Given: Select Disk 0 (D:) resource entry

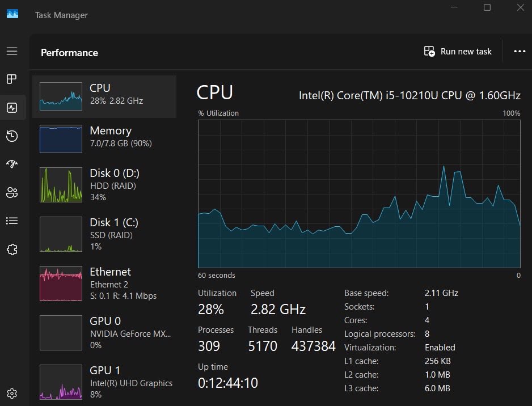Looking at the screenshot, I should click(104, 184).
